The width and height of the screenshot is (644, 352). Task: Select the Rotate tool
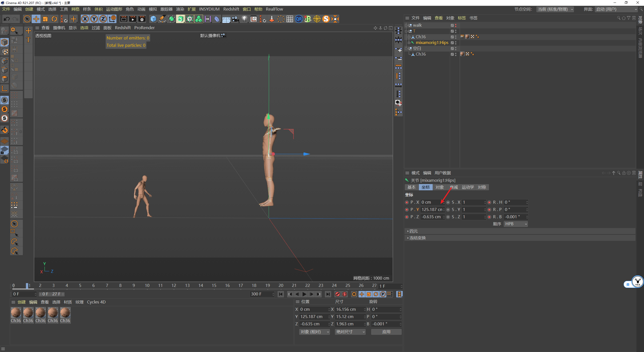pos(54,19)
